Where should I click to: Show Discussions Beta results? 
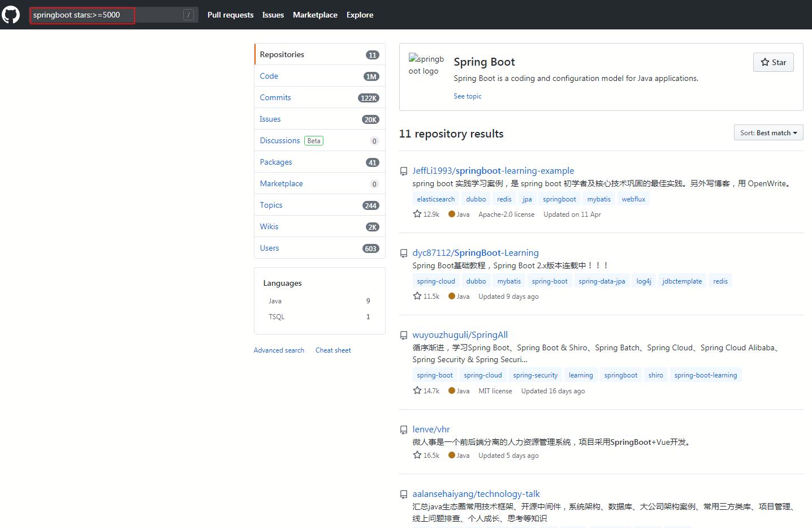click(319, 140)
